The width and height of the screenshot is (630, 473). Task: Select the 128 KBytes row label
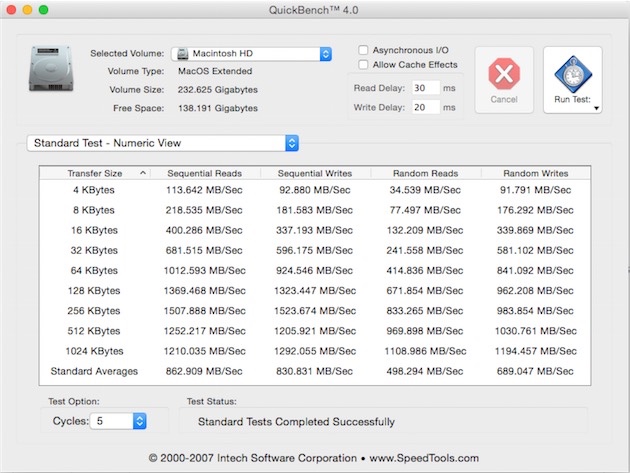tap(94, 291)
